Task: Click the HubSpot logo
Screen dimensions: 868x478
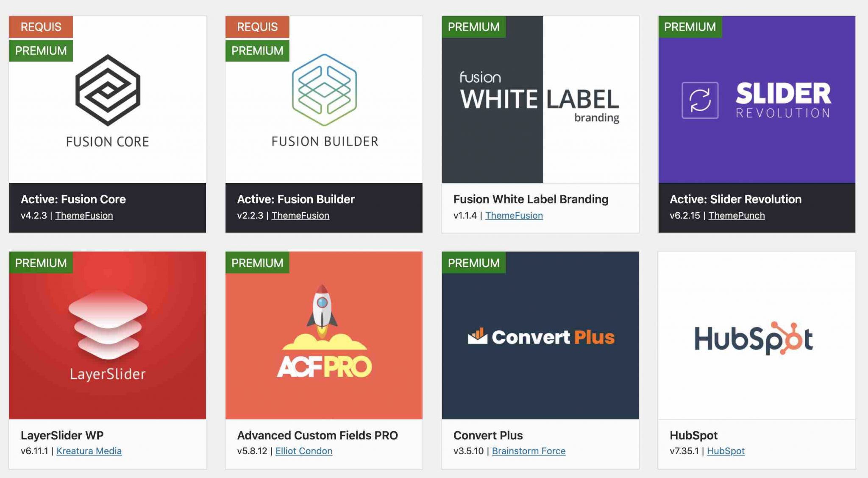Action: [x=754, y=338]
